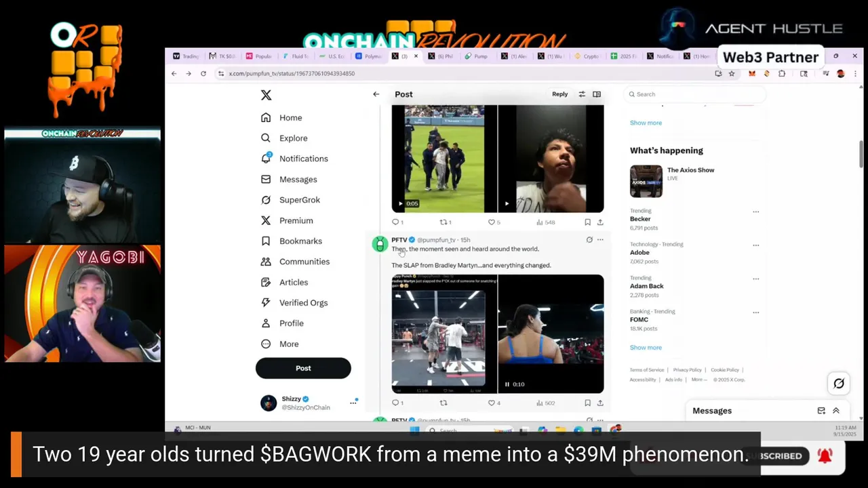Click the browser address bar URL
The image size is (868, 488).
[x=292, y=73]
